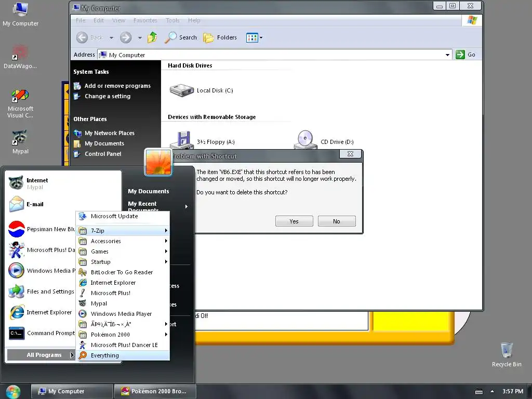This screenshot has height=399, width=532.
Task: Click the Go button
Action: (466, 55)
